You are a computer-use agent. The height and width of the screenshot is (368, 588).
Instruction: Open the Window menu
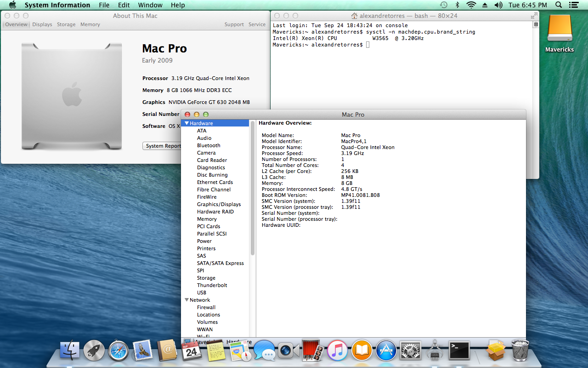150,5
